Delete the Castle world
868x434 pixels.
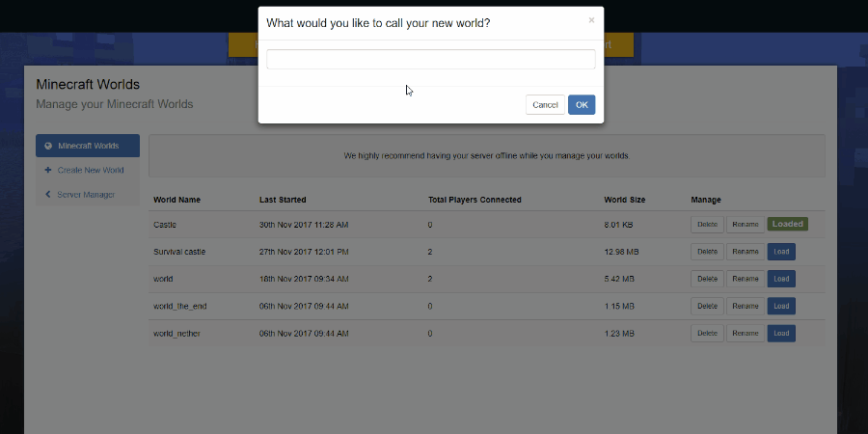pos(707,224)
